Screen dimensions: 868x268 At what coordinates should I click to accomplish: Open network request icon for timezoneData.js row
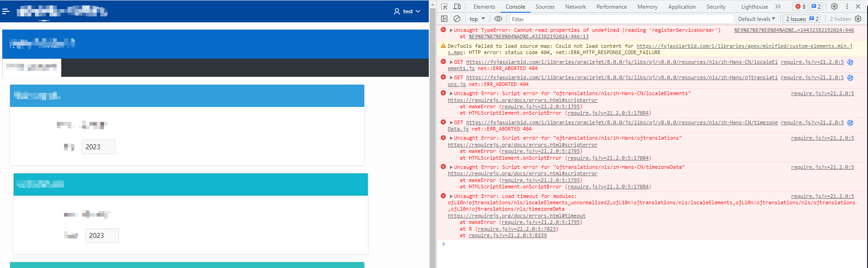pos(850,123)
